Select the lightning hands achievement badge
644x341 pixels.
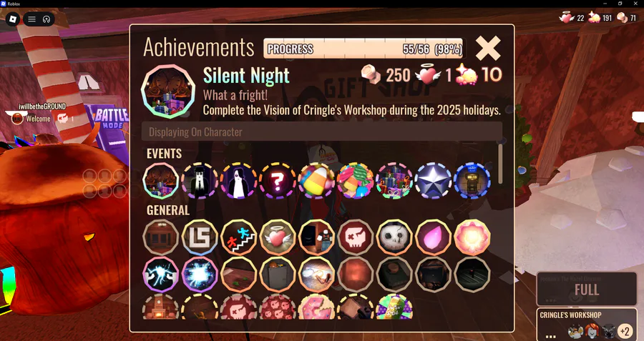click(160, 275)
